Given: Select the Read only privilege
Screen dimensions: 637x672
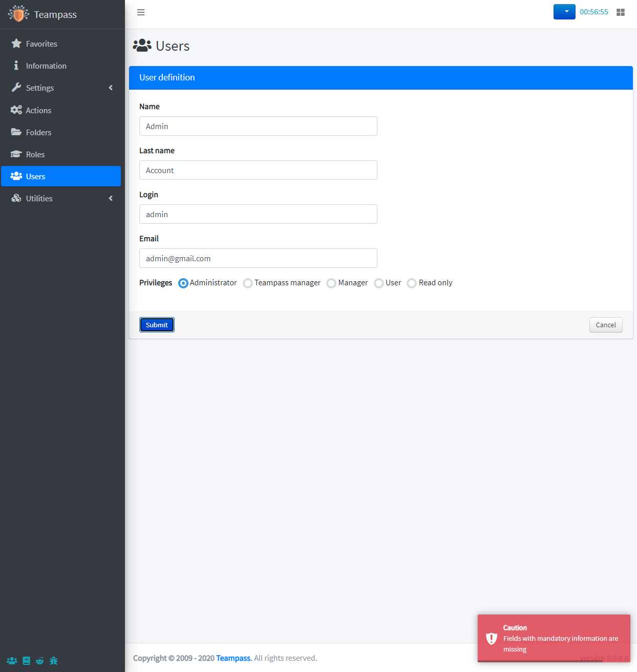Looking at the screenshot, I should tap(412, 283).
